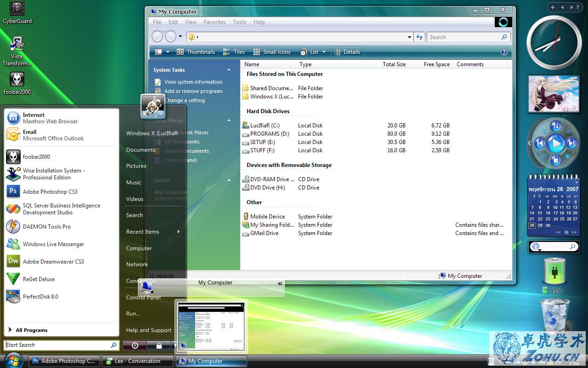Launch Adobe Dreamweaver CS3
This screenshot has width=588, height=368.
61,261
